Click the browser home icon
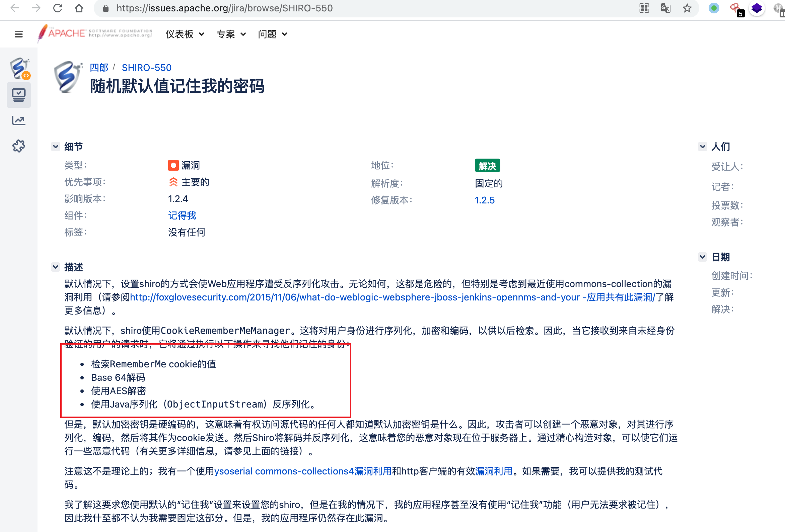 point(79,8)
